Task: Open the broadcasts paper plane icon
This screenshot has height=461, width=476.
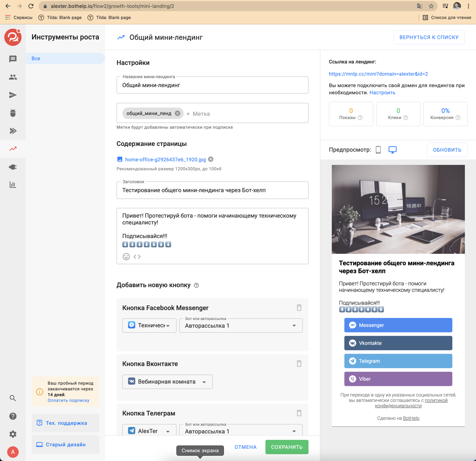Action: click(x=13, y=95)
